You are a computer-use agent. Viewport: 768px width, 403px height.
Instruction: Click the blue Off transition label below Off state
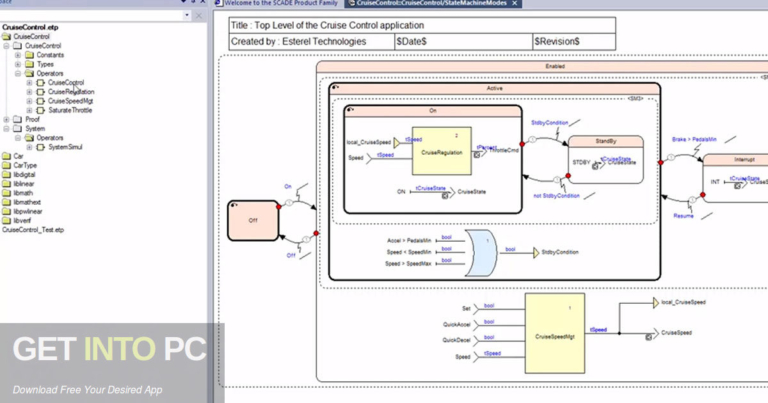click(291, 256)
